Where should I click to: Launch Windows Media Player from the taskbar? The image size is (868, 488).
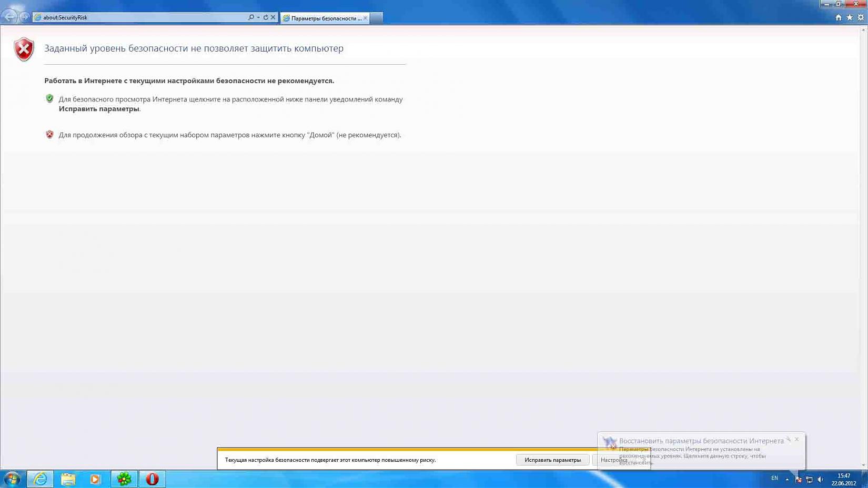tap(95, 479)
